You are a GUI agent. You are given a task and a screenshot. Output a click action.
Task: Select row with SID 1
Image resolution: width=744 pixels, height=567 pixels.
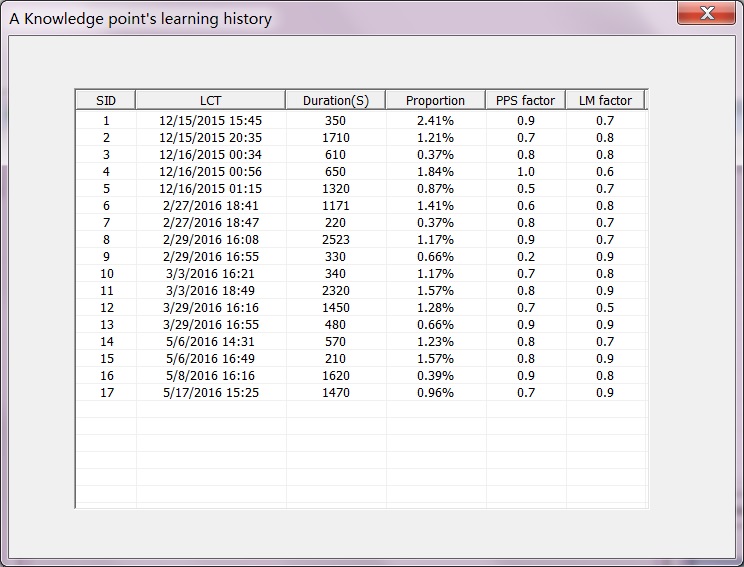tap(106, 121)
